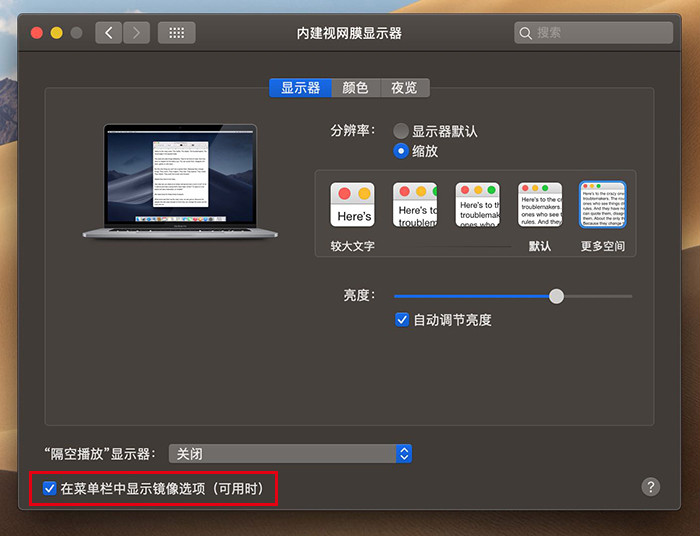Select the 更多空间 resolution thumbnail
The height and width of the screenshot is (536, 700).
tap(602, 205)
